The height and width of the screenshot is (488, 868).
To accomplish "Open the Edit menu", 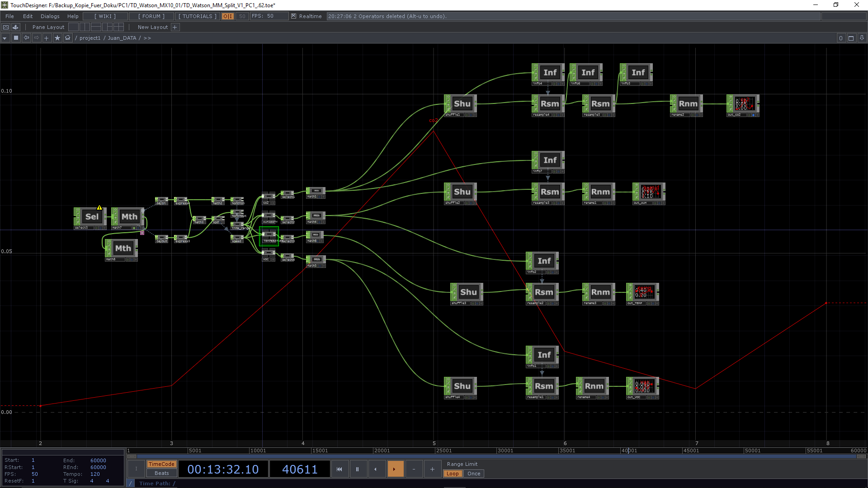I will (28, 16).
